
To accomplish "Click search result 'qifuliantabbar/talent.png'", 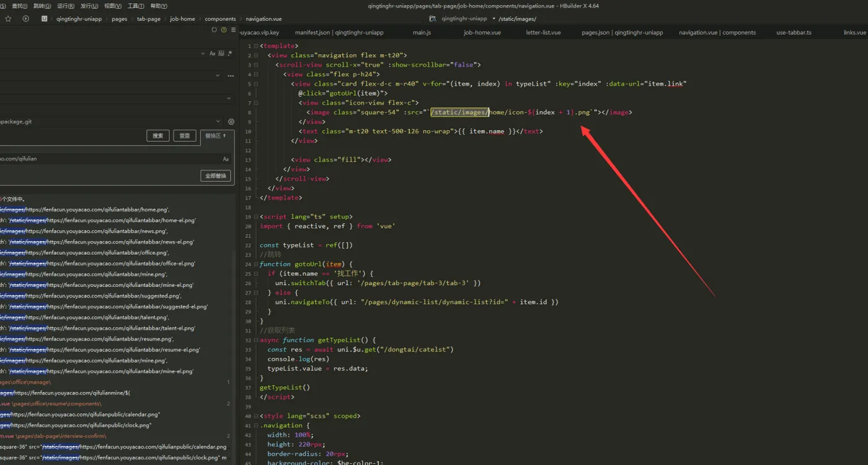I will [x=84, y=317].
